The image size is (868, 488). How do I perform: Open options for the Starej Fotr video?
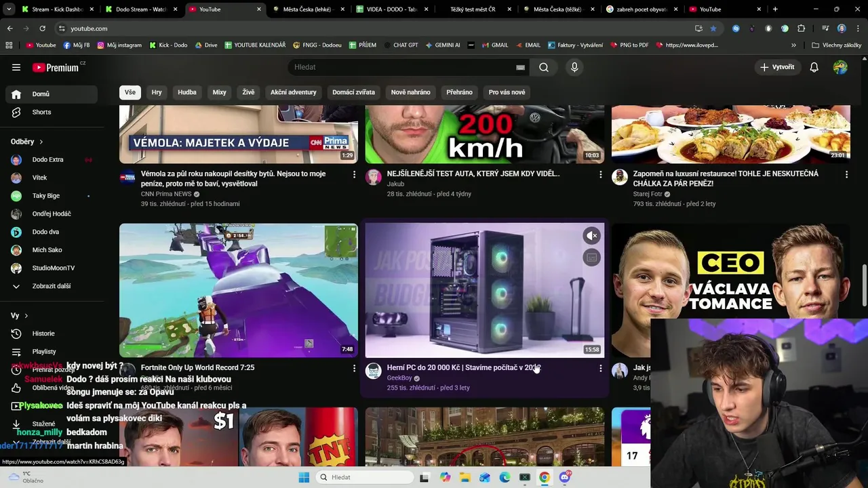point(846,174)
